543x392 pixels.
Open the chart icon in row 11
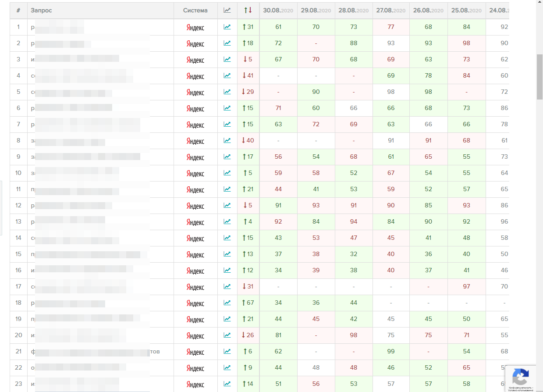(227, 189)
